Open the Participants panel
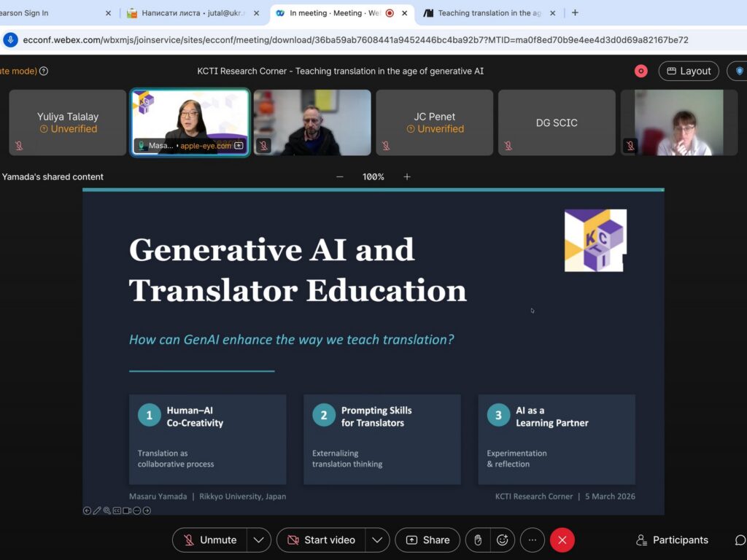This screenshot has height=560, width=747. pyautogui.click(x=672, y=540)
